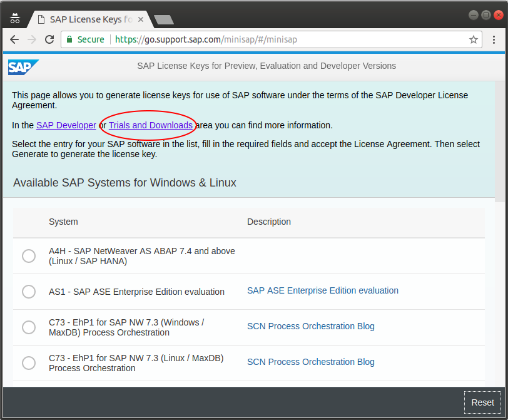
Task: Click the SAP logo
Action: (23, 67)
